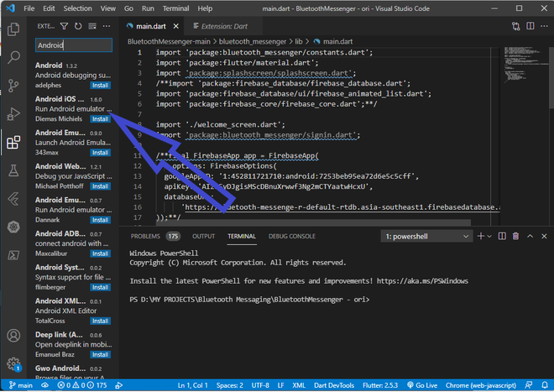Expand the new terminal launch profile arrow
This screenshot has height=392, width=554.
click(x=489, y=236)
